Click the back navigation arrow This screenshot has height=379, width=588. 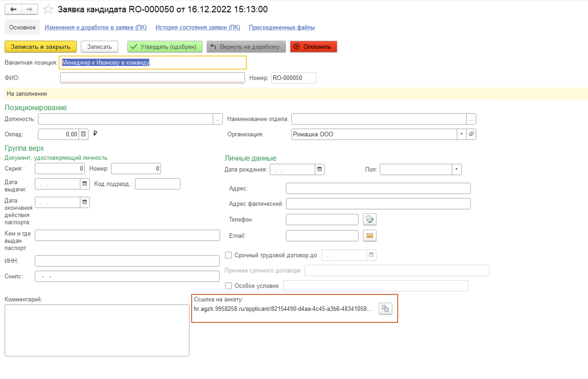[13, 9]
